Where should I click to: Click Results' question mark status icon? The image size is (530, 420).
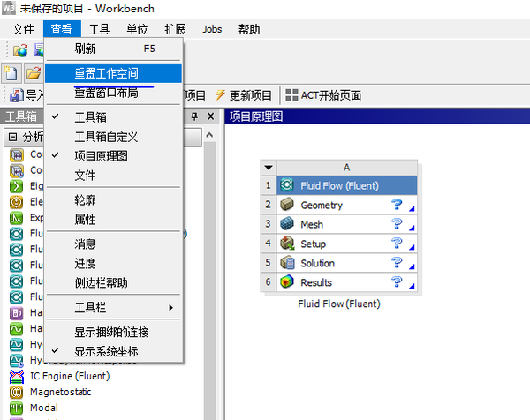click(x=396, y=281)
